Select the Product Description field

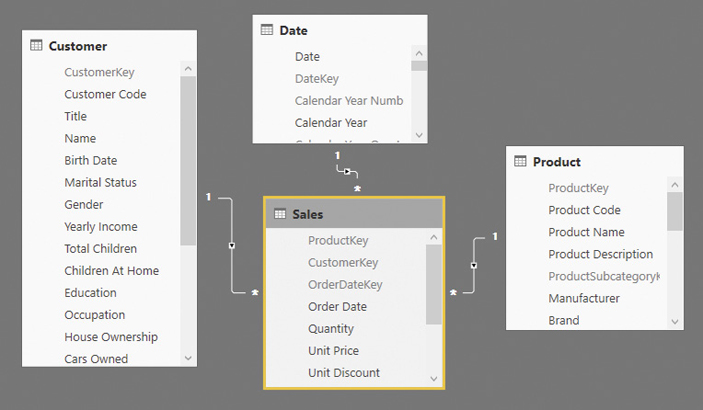tap(601, 254)
